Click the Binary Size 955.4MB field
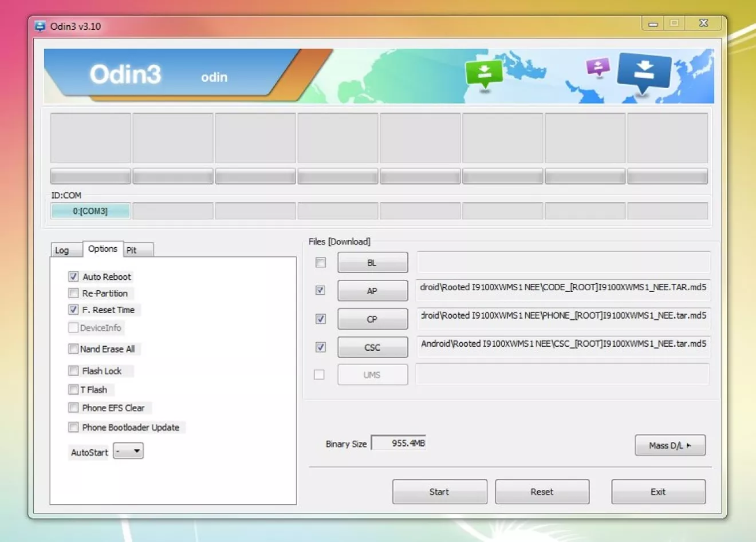Image resolution: width=756 pixels, height=542 pixels. point(399,443)
